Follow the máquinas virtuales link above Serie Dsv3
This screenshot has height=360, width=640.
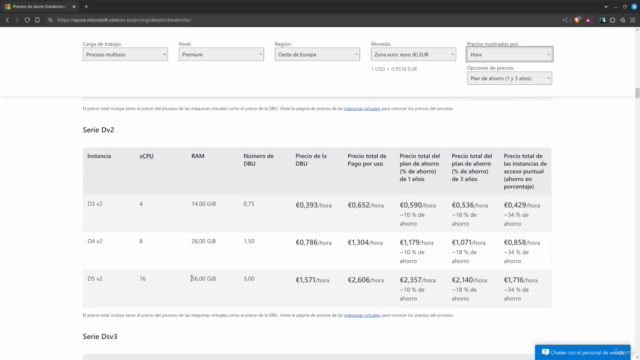tap(362, 315)
